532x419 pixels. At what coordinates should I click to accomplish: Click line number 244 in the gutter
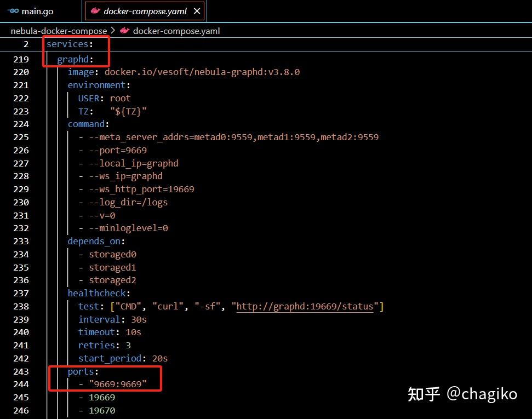[21, 384]
